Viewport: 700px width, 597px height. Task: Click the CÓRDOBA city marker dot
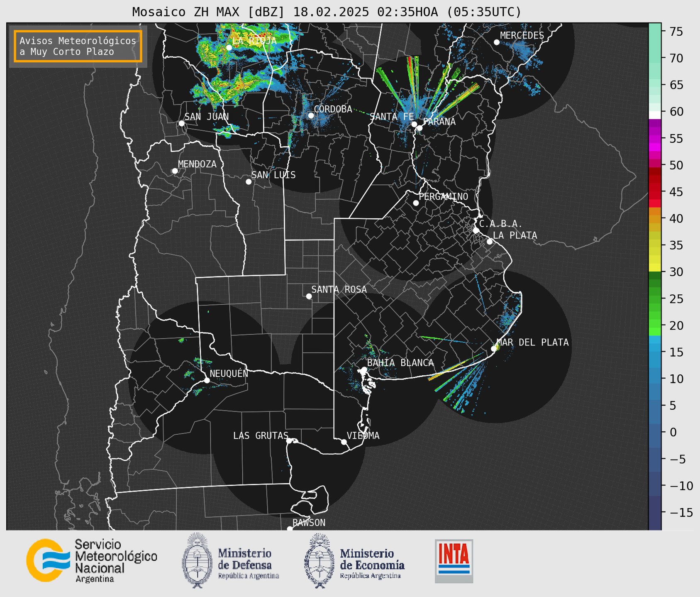pyautogui.click(x=311, y=115)
